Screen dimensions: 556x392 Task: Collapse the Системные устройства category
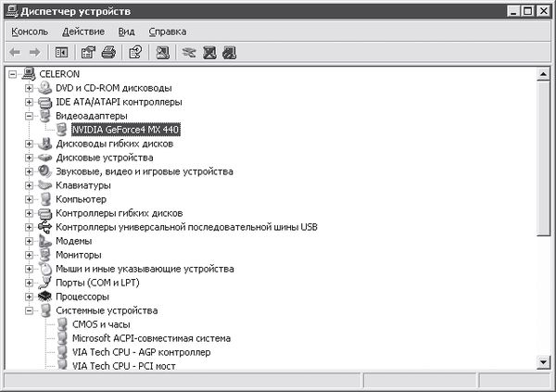(30, 310)
